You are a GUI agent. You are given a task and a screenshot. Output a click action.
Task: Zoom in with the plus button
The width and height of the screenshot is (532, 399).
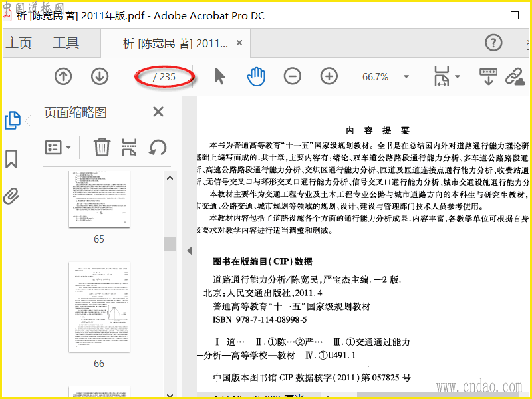click(x=329, y=76)
